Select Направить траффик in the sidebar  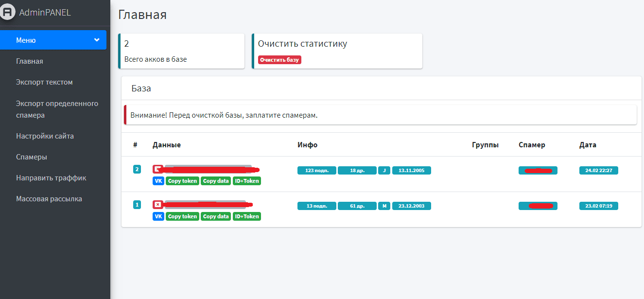pyautogui.click(x=51, y=178)
